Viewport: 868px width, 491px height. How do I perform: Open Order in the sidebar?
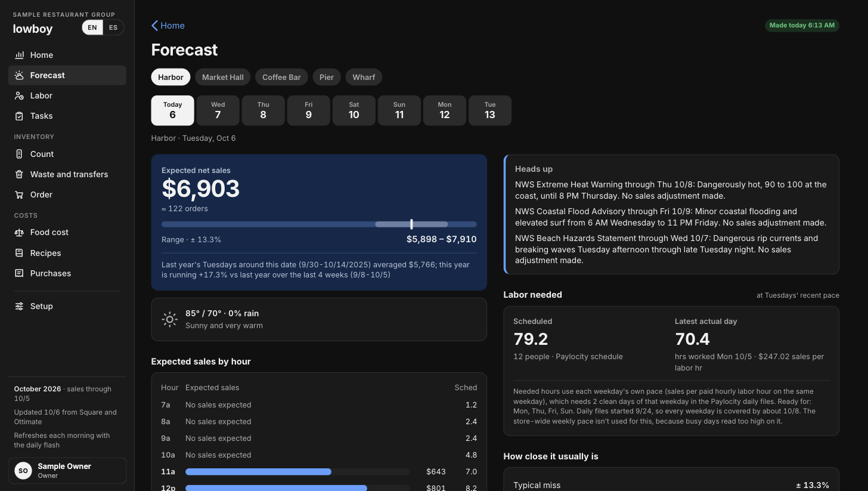[x=67, y=194]
